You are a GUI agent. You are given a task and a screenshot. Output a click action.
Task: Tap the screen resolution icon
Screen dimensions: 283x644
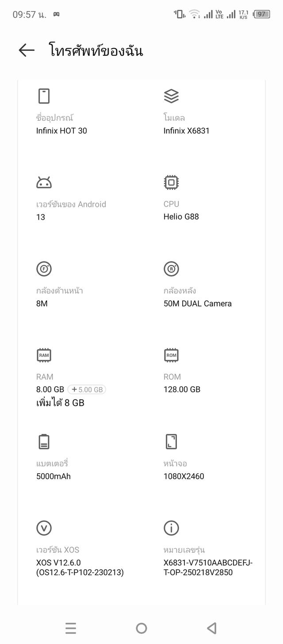[171, 441]
